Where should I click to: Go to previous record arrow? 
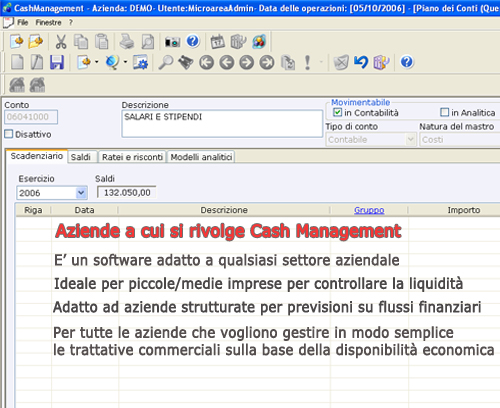click(x=227, y=62)
